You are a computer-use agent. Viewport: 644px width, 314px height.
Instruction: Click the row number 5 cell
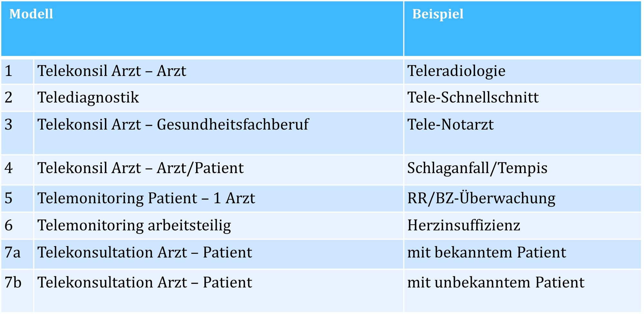(9, 199)
